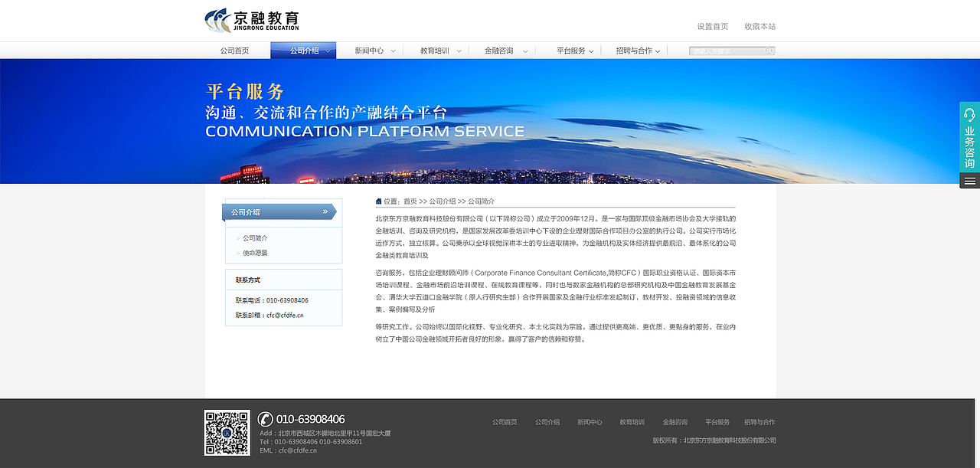Click footer link 金融咨询
This screenshot has height=468, width=980.
(675, 422)
